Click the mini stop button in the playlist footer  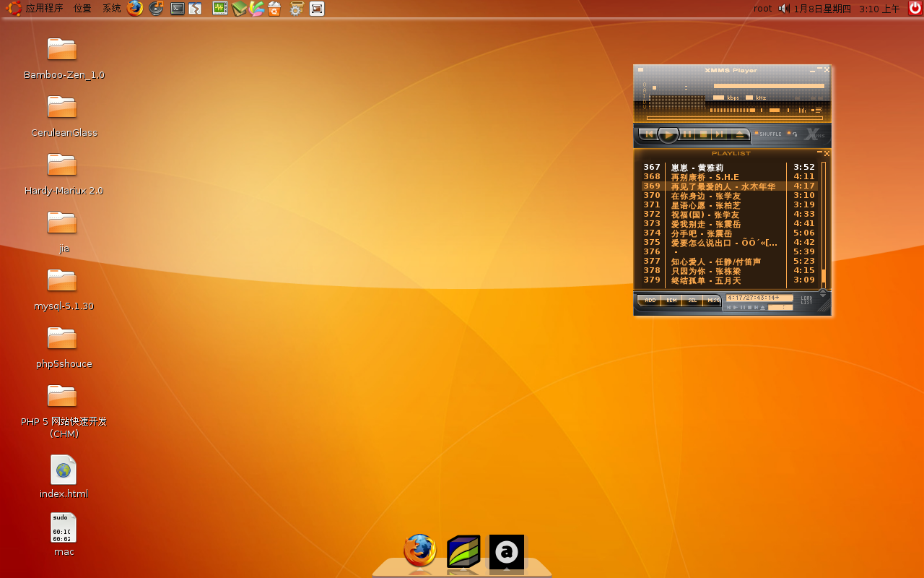[749, 308]
